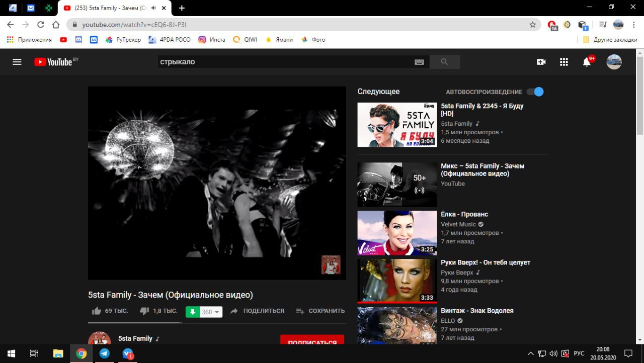Open the 5sta Family channel name
Viewport: 644px width, 363px height.
pos(135,339)
